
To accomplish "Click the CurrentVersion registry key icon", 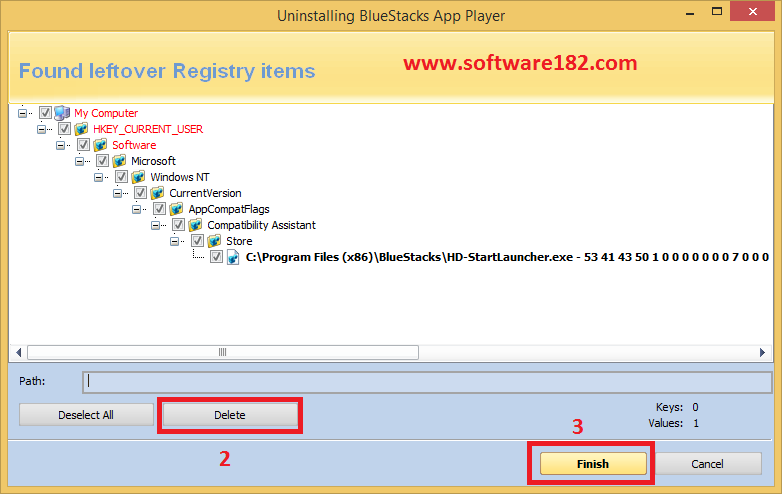I will 157,193.
